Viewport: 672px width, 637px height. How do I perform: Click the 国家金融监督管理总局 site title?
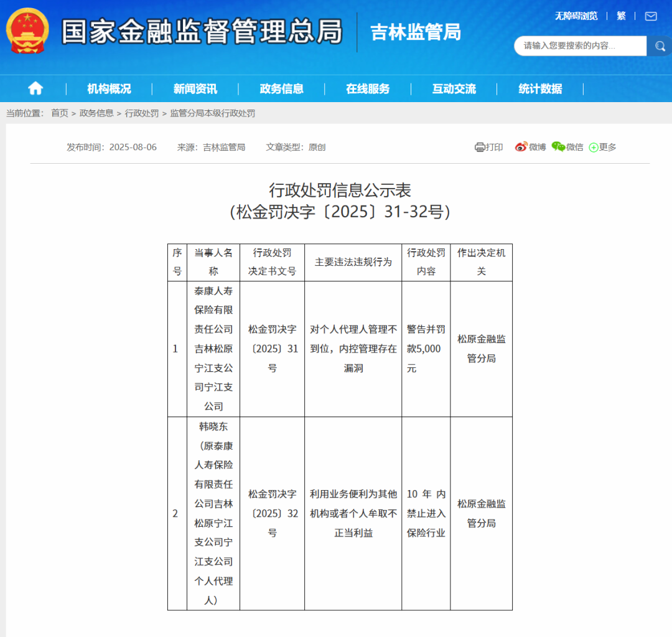click(202, 32)
